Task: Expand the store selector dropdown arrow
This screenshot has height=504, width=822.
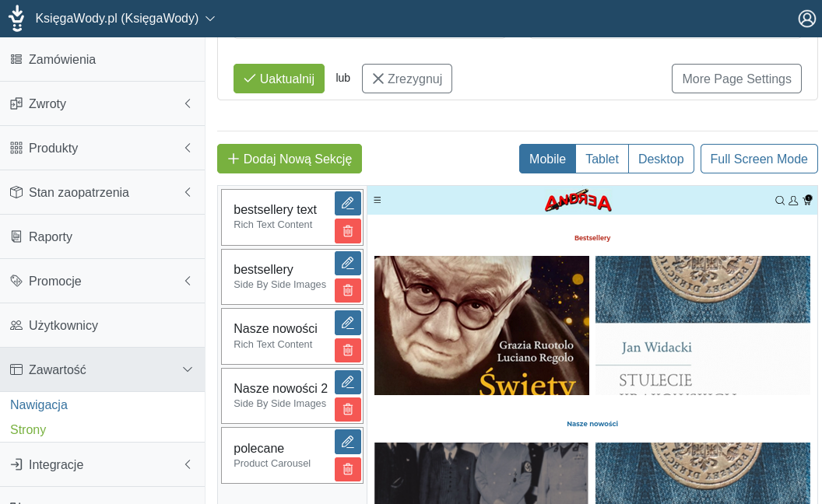Action: 210,19
